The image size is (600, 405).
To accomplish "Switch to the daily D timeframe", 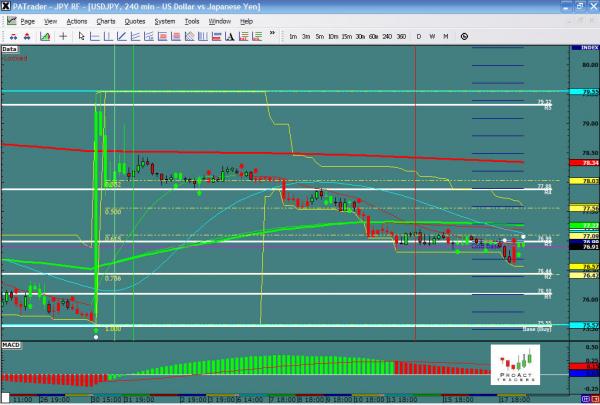I will (419, 36).
